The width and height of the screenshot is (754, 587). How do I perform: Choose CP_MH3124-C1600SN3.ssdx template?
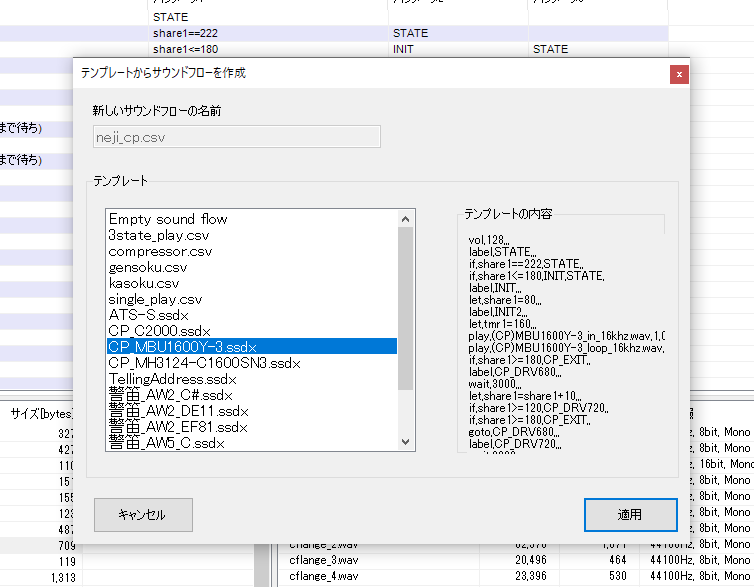[x=204, y=362]
